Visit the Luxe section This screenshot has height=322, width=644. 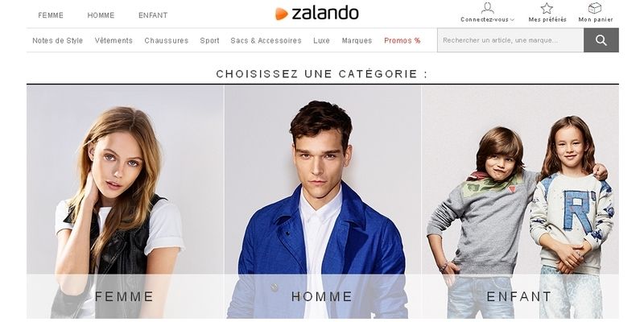[x=321, y=41]
